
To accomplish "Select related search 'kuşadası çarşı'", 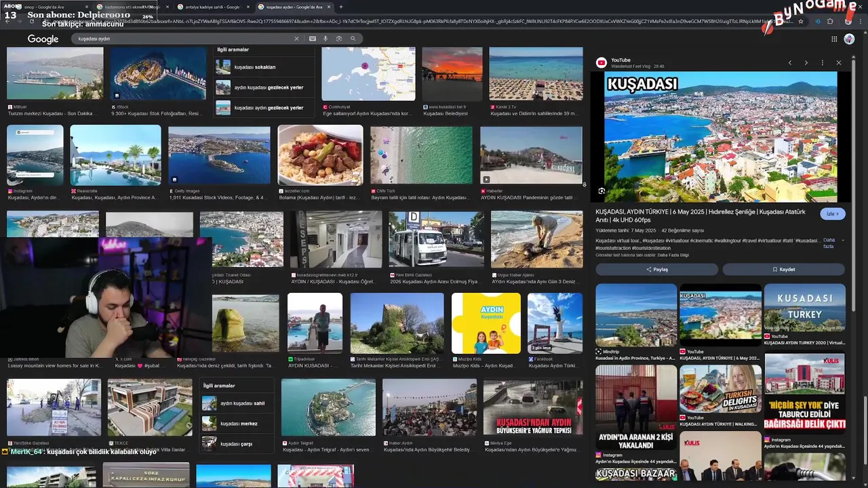I will pyautogui.click(x=237, y=444).
